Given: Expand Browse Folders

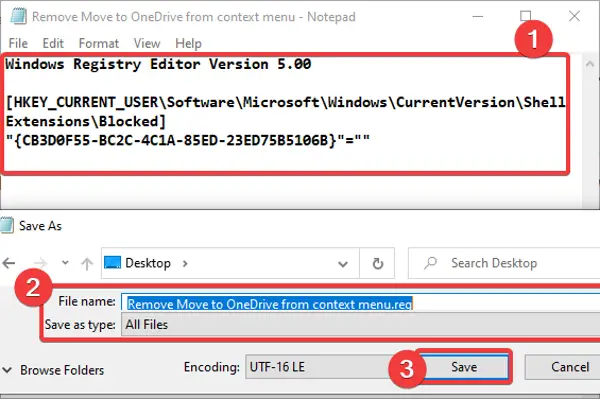Looking at the screenshot, I should [x=53, y=370].
